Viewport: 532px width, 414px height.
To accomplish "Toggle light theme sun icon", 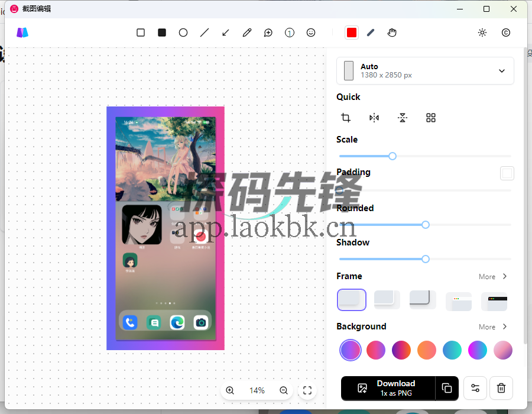I will tap(482, 33).
